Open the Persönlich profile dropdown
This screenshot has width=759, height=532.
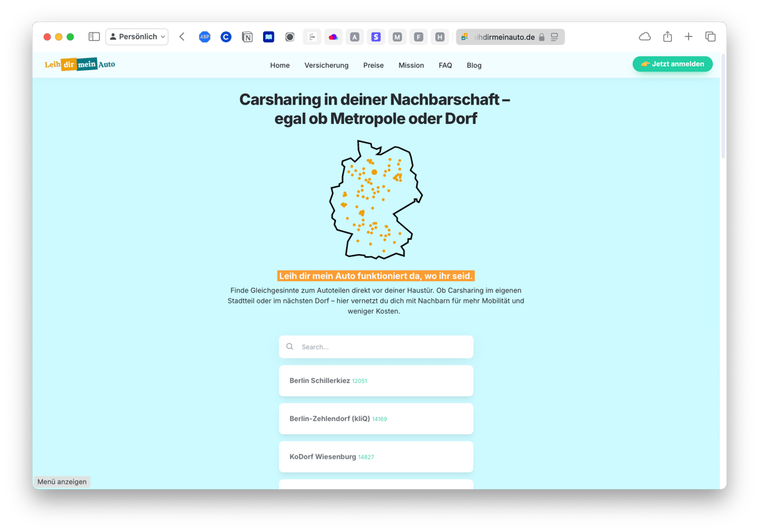pyautogui.click(x=136, y=37)
